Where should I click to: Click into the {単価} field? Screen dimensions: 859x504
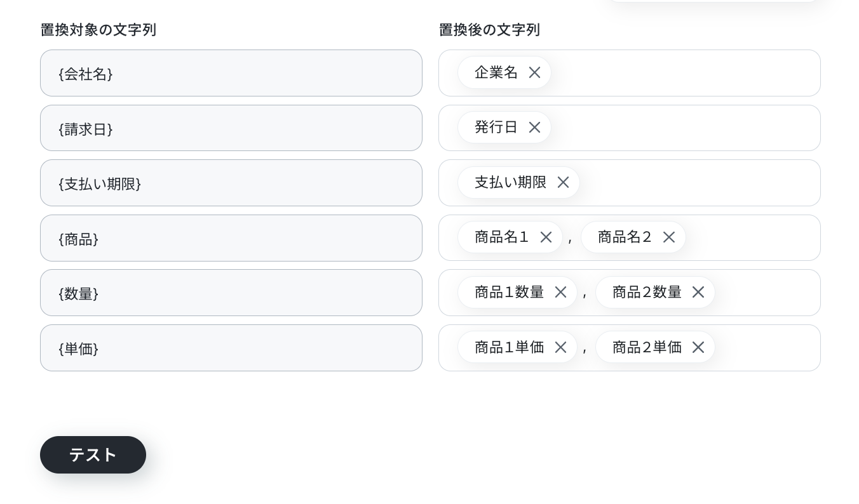coord(231,348)
